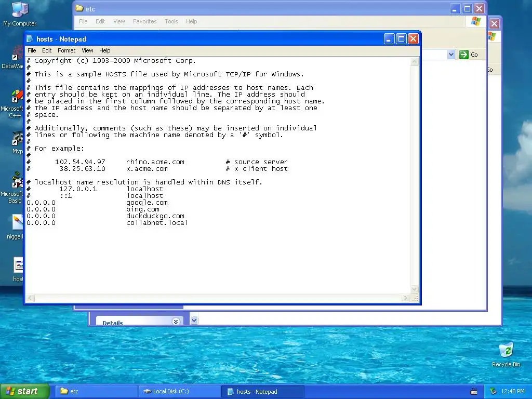Click Notepad horizontal scrollbar right arrow
The width and height of the screenshot is (532, 399).
click(x=405, y=298)
